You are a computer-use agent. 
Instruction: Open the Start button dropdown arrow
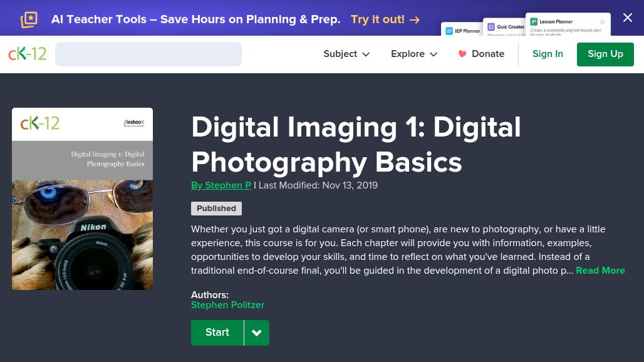click(x=257, y=333)
